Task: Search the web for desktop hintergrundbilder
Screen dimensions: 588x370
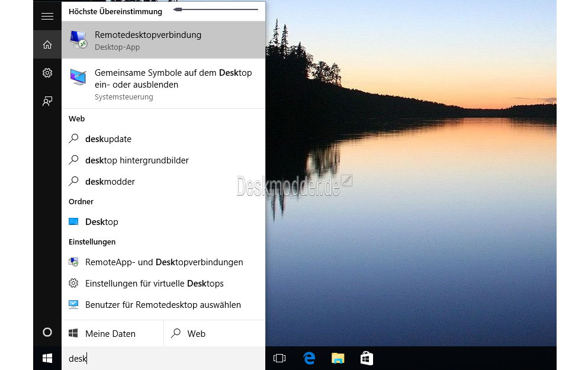Action: click(163, 160)
